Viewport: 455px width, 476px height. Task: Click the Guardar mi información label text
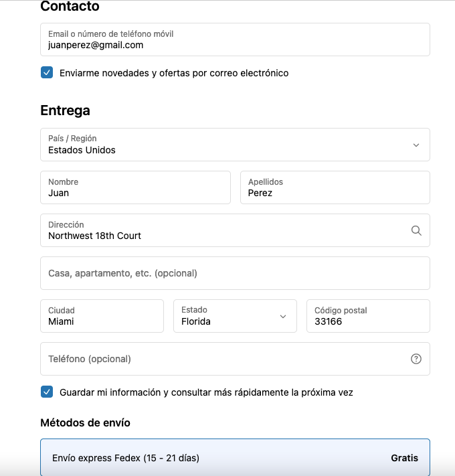(206, 392)
